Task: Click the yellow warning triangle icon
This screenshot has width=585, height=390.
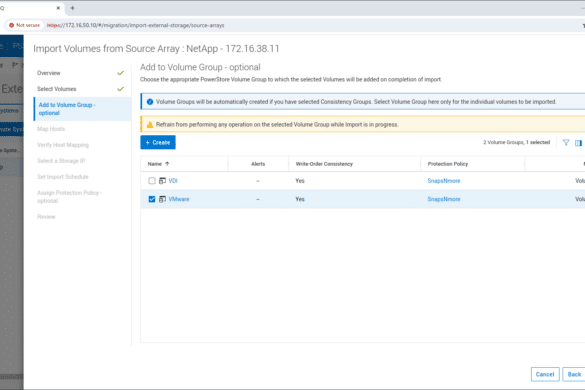Action: pos(150,125)
